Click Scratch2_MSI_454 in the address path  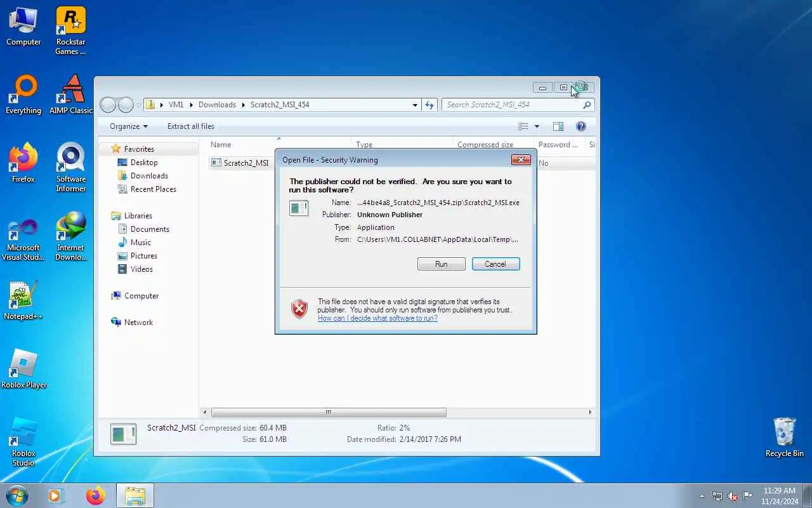[280, 105]
